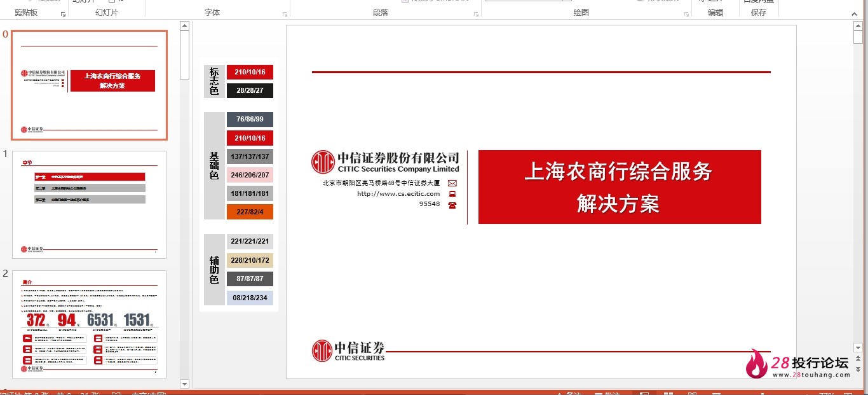Pick the 181/181/181 light gray swatch

click(250, 193)
